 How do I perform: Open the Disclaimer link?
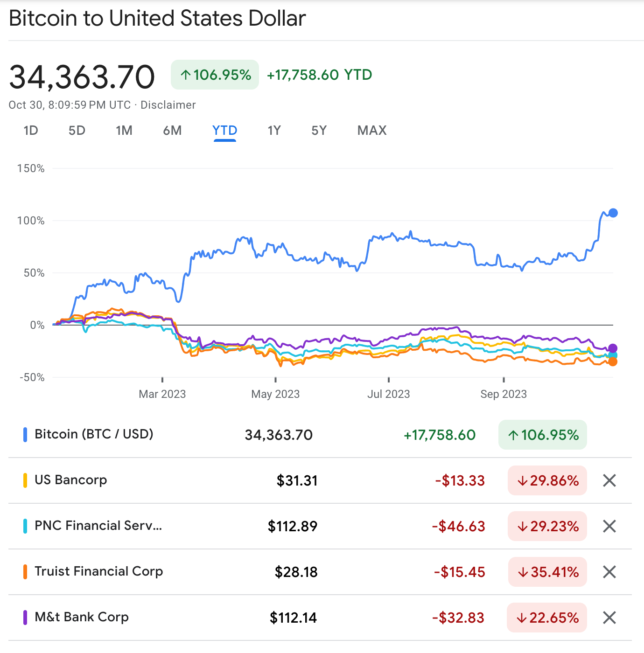click(168, 105)
